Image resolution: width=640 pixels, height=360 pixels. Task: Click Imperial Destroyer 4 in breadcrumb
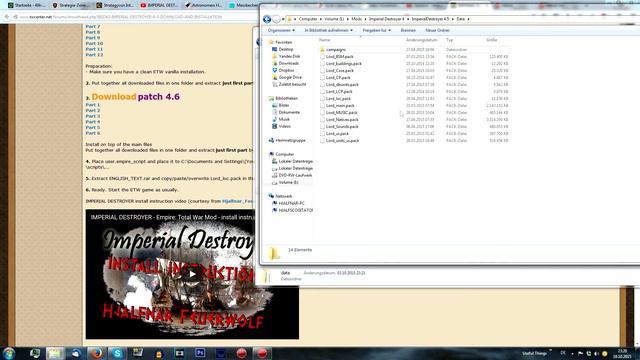(x=386, y=19)
